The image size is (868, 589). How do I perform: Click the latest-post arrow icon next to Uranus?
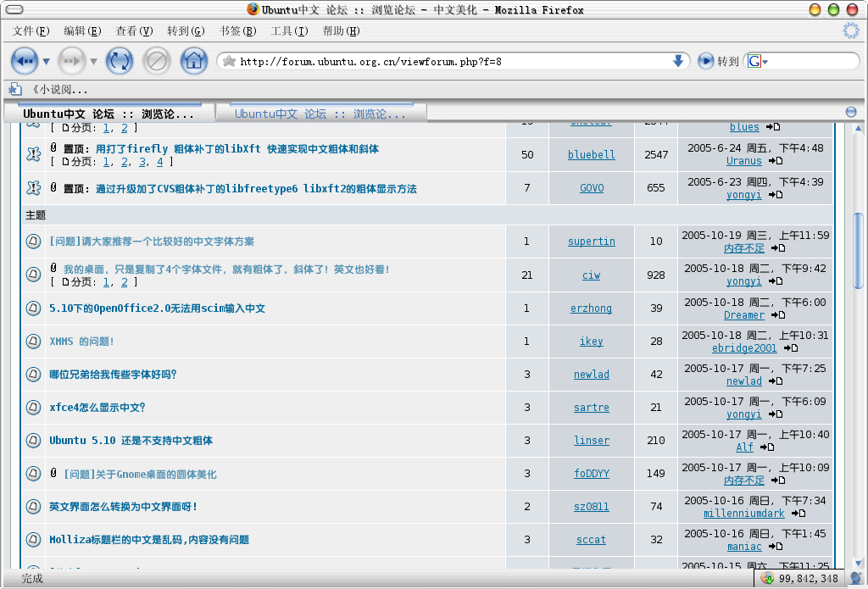776,161
